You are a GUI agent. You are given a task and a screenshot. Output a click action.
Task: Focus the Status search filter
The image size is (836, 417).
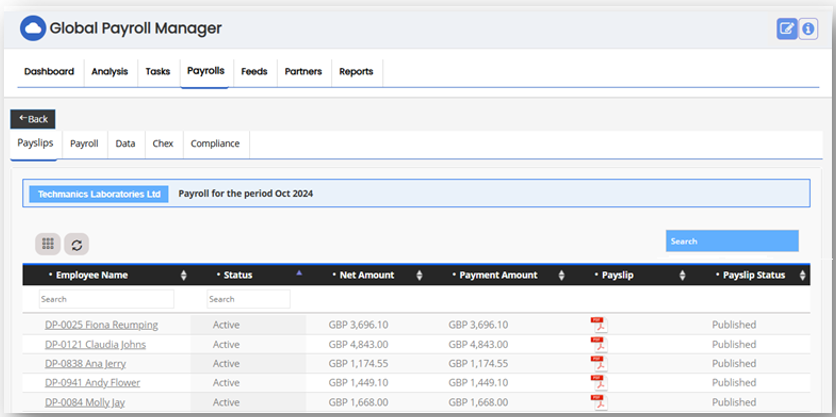[x=248, y=299]
